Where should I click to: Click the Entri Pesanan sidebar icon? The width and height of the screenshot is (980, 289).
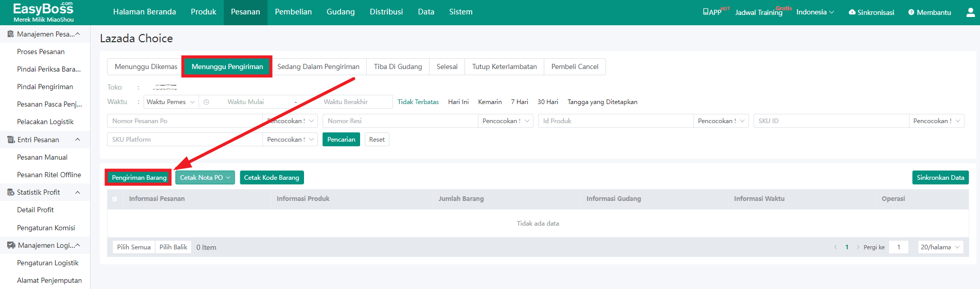click(10, 140)
